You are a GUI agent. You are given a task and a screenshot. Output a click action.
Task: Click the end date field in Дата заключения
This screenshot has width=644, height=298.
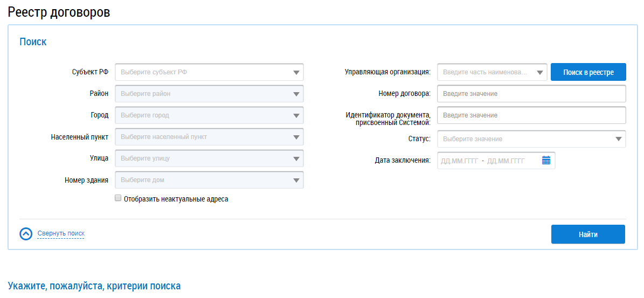[x=506, y=161]
